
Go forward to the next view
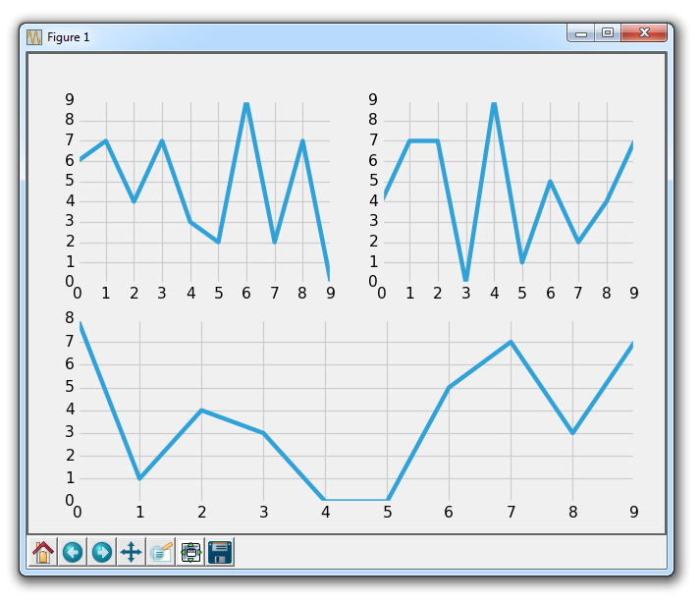tap(102, 552)
